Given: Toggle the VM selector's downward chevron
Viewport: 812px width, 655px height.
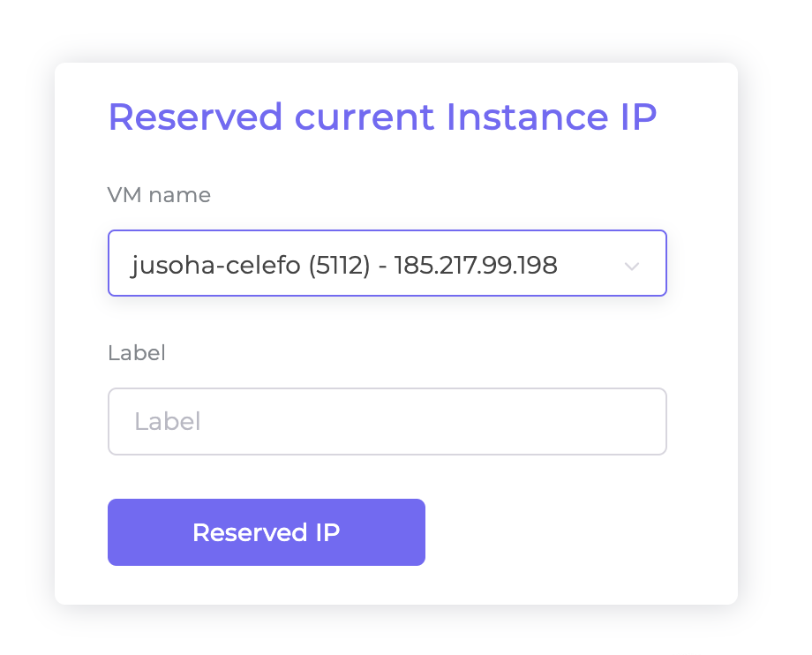Looking at the screenshot, I should 632,266.
